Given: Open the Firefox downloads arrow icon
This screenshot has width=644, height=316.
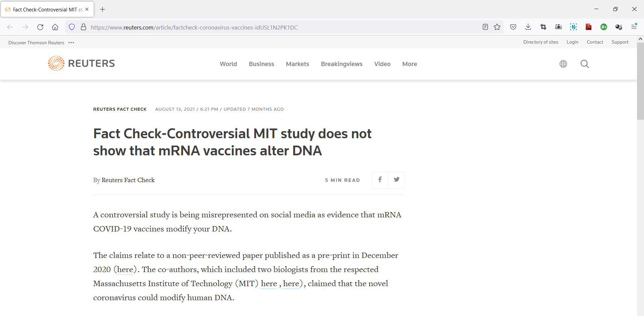Looking at the screenshot, I should click(x=528, y=27).
